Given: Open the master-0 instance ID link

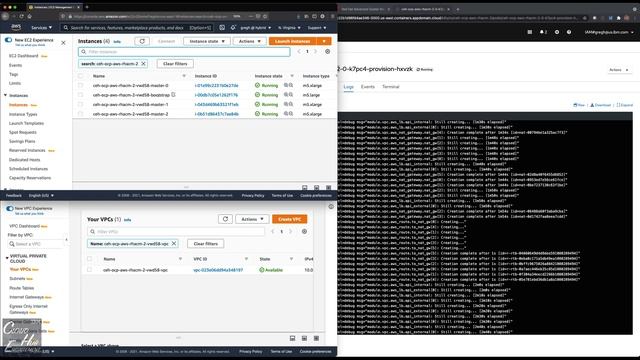Looking at the screenshot, I should click(216, 85).
